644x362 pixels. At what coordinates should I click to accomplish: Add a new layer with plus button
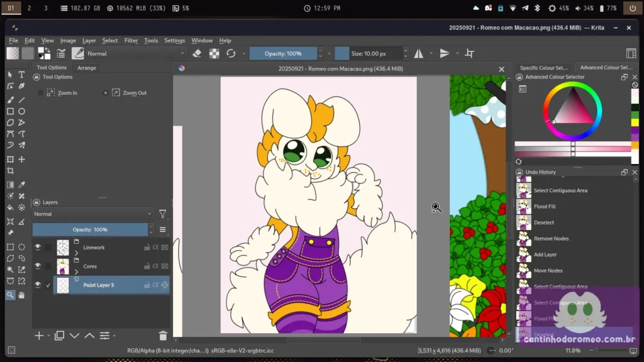(x=39, y=336)
